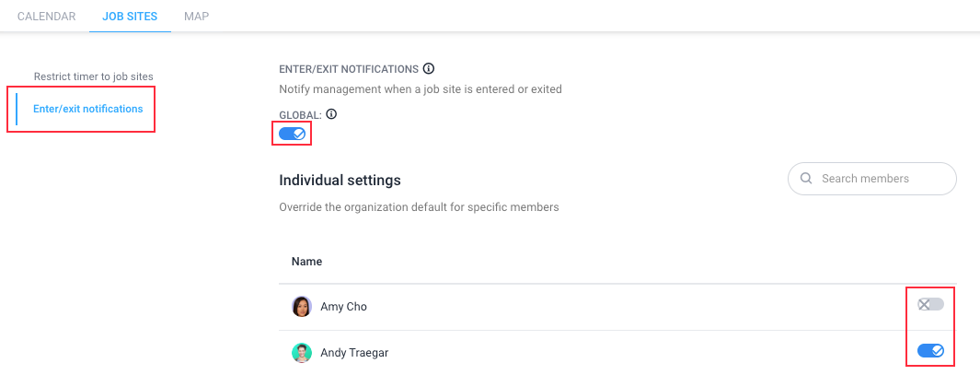Viewport: 980px width, 375px height.
Task: Click the magnifier icon in the search box
Action: (x=806, y=179)
